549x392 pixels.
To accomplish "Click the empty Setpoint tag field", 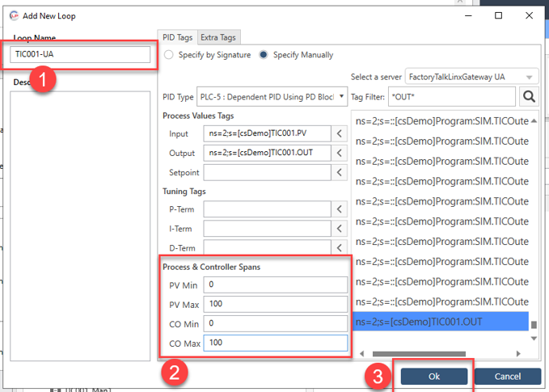I will [267, 172].
